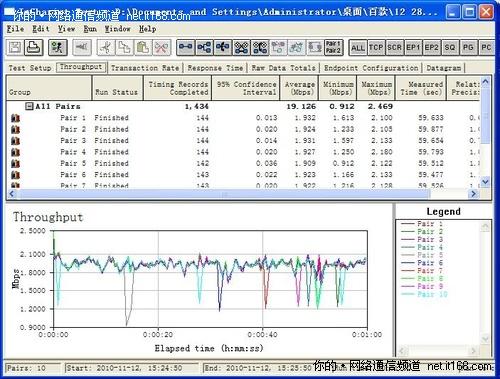Image resolution: width=500 pixels, height=379 pixels.
Task: Collapse the All Pairs group
Action: (x=30, y=106)
